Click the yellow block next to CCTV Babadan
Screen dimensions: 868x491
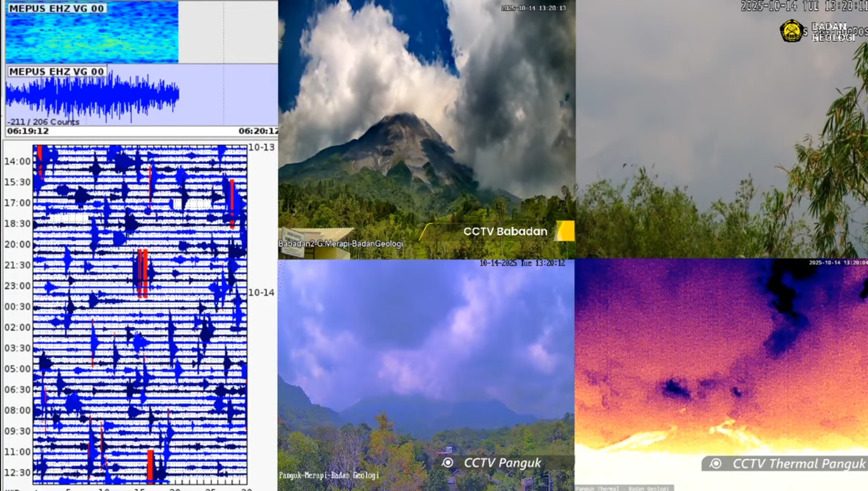566,231
